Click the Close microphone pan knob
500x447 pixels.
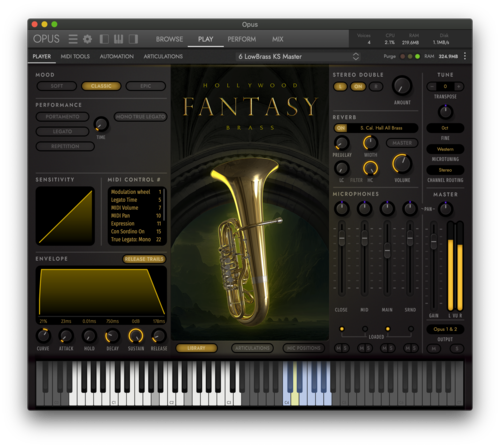(x=342, y=209)
